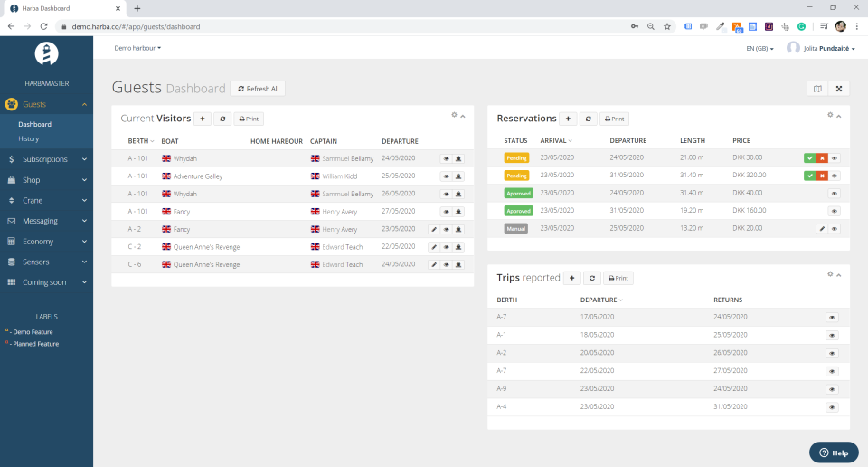
Task: Toggle fullscreen mode icon
Action: pyautogui.click(x=839, y=89)
